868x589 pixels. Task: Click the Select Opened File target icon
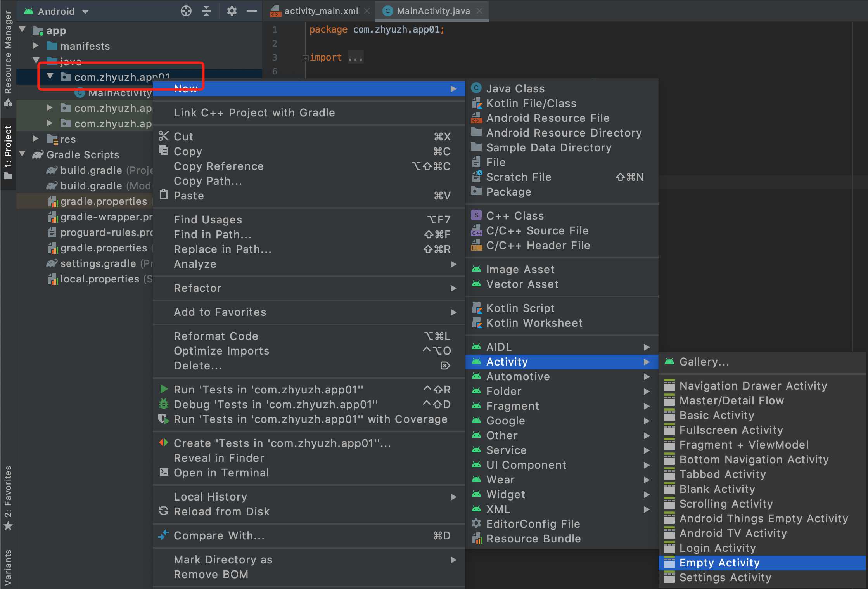point(186,11)
